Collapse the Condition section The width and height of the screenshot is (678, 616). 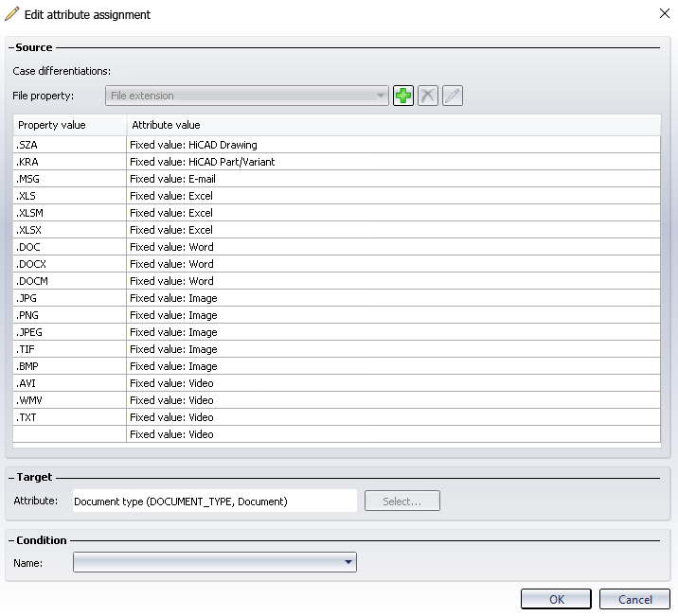click(x=11, y=540)
